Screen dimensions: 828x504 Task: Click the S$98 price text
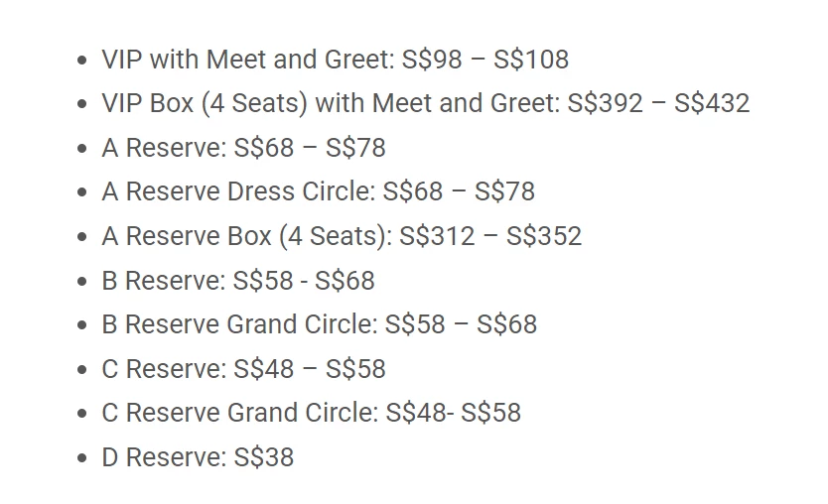pos(432,60)
